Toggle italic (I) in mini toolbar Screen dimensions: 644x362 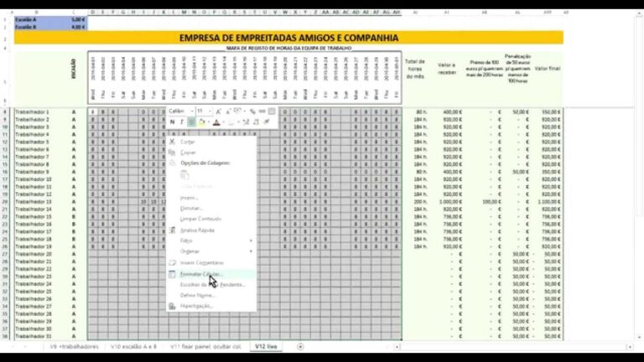coord(182,122)
